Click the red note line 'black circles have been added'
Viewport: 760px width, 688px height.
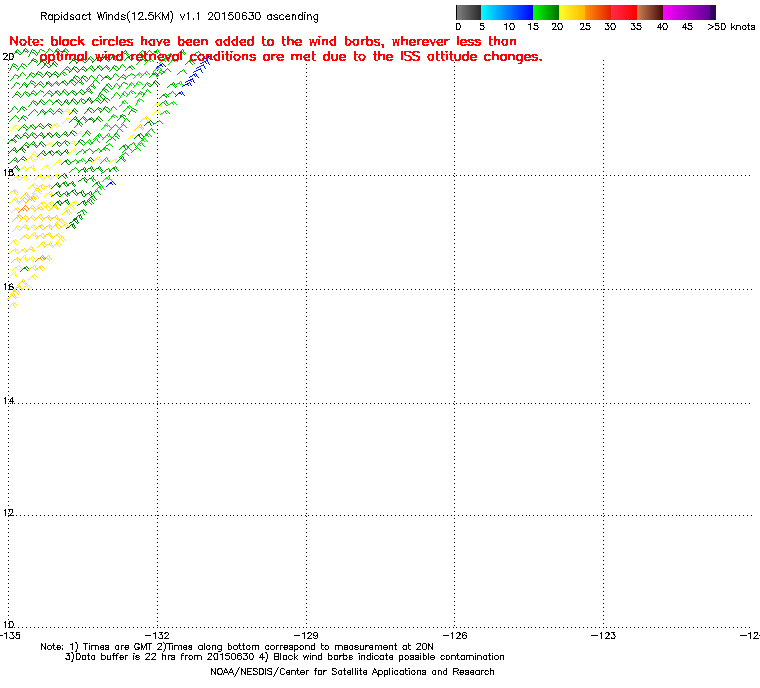pyautogui.click(x=263, y=41)
